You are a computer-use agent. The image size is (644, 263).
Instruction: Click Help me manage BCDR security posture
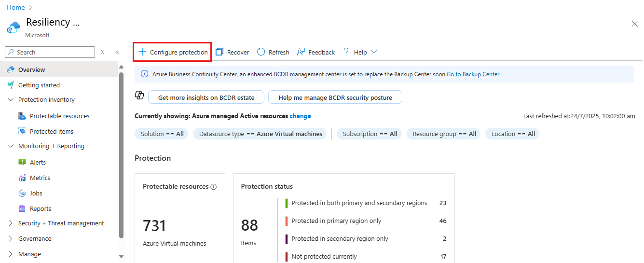click(335, 97)
